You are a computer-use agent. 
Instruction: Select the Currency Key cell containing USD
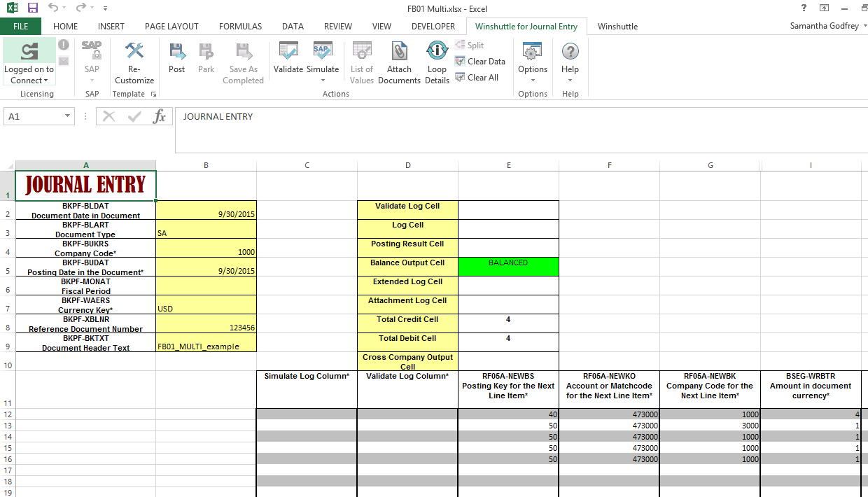pyautogui.click(x=206, y=304)
